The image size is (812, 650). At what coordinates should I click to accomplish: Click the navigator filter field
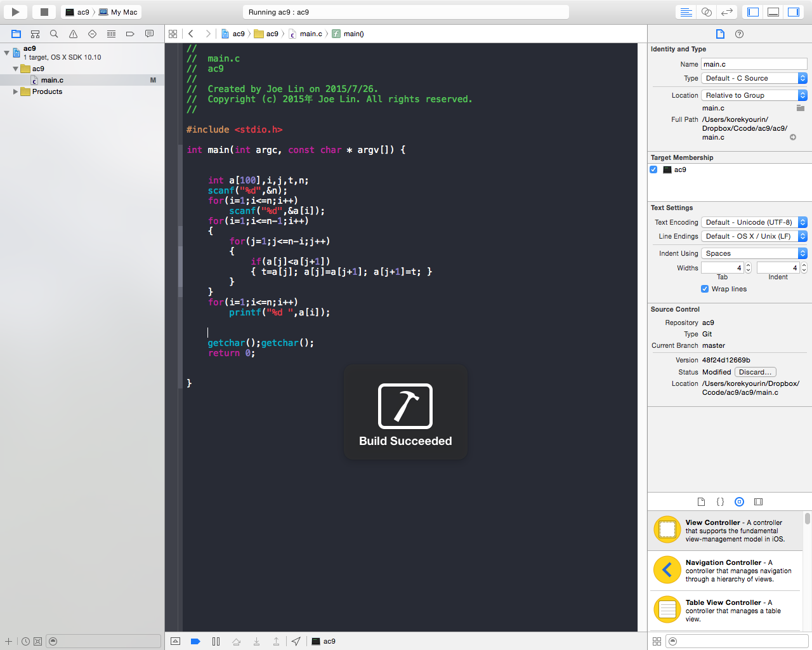[x=104, y=641]
